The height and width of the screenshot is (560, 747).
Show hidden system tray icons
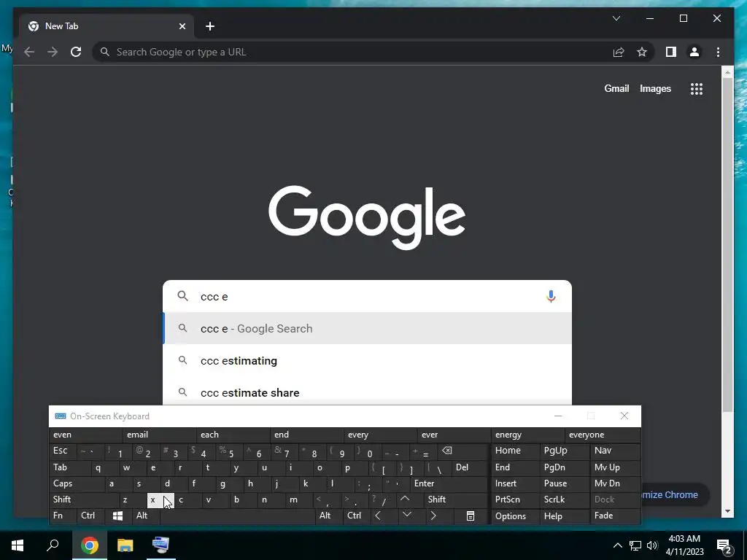pyautogui.click(x=617, y=545)
